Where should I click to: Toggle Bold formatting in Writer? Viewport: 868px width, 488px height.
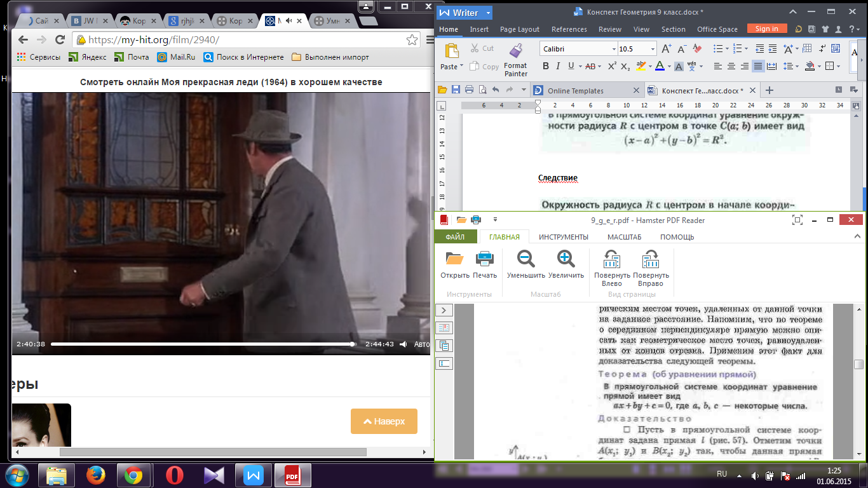[546, 66]
